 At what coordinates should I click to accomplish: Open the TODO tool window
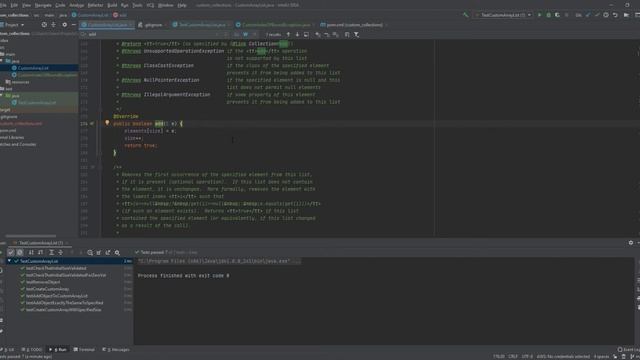[x=31, y=350]
